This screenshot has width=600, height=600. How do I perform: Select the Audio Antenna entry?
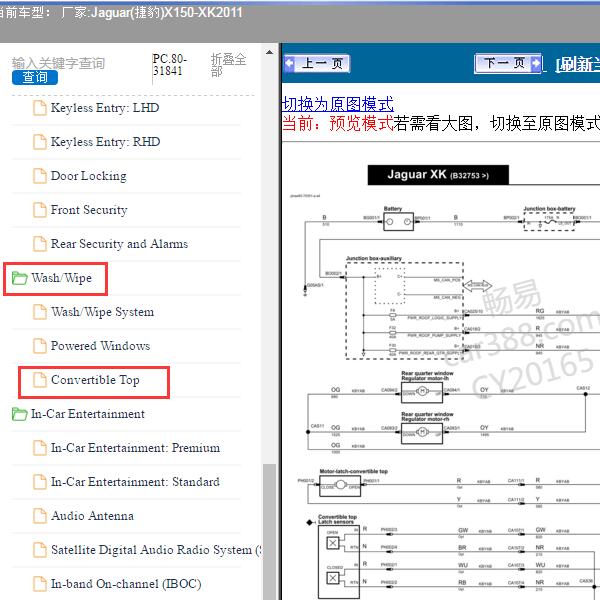[92, 516]
